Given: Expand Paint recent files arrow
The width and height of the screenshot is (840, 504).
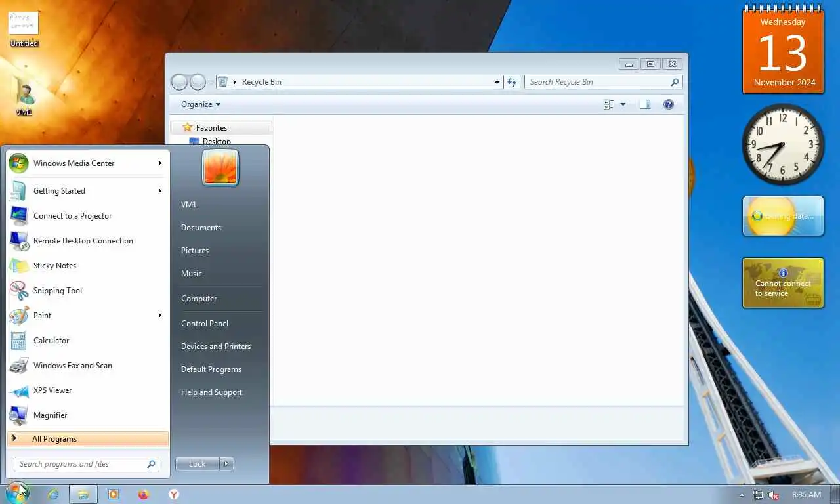Looking at the screenshot, I should point(159,316).
